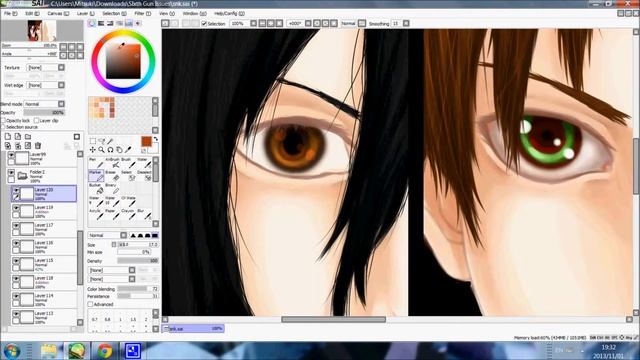Select the Acrylic brush tool
This screenshot has width=640, height=360.
coord(96,214)
